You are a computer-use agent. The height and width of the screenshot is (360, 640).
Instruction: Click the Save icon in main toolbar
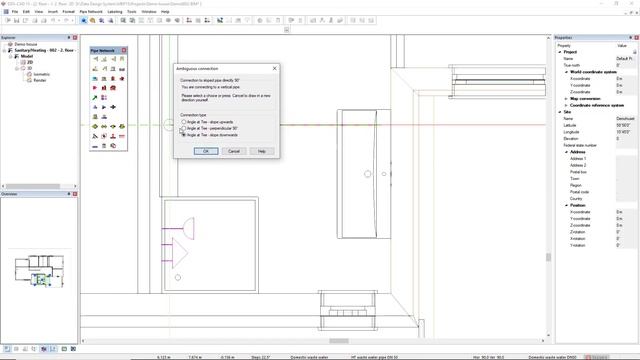(x=16, y=20)
